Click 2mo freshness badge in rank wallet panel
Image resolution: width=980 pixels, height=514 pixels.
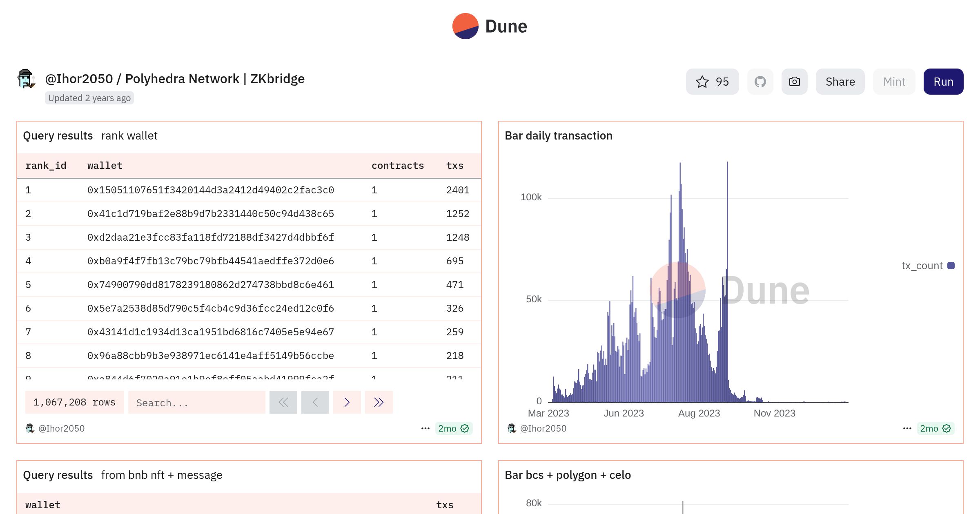pos(454,428)
